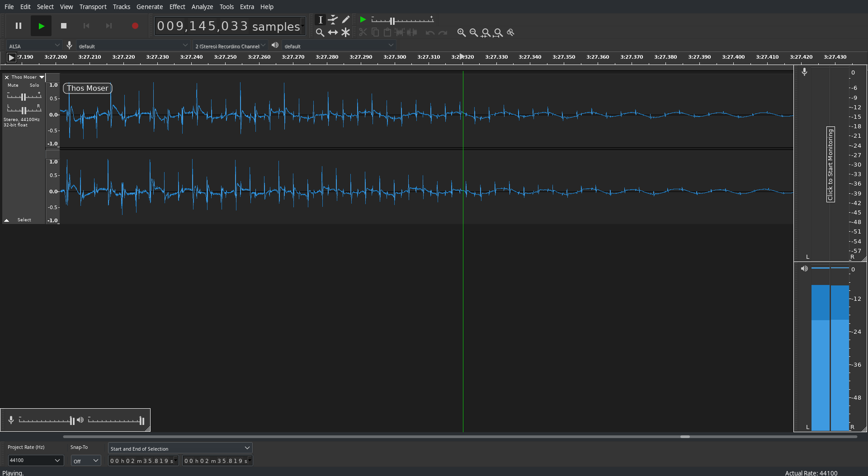Zoom out of the waveform
The width and height of the screenshot is (868, 476).
[473, 33]
